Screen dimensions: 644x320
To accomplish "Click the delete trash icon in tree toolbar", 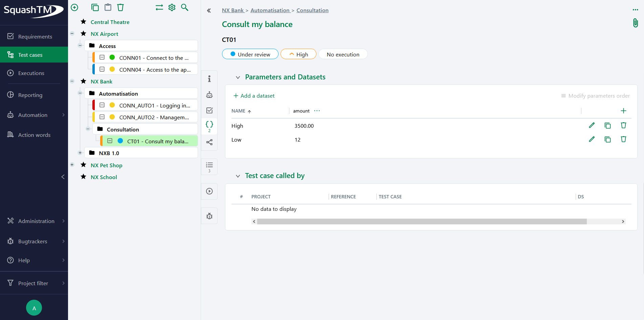I will [x=120, y=7].
